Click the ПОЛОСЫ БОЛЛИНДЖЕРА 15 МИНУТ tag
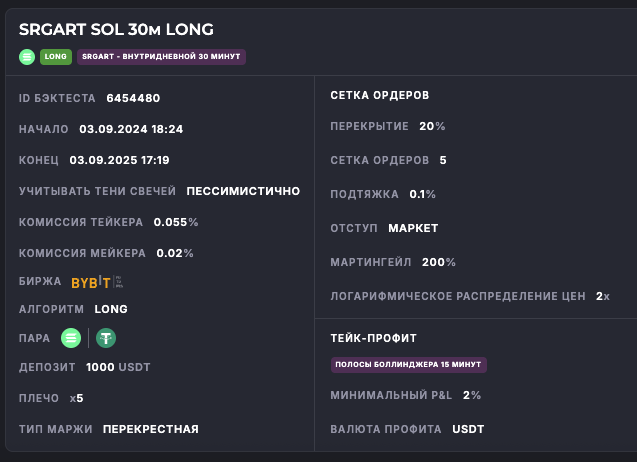The height and width of the screenshot is (462, 637). point(408,365)
